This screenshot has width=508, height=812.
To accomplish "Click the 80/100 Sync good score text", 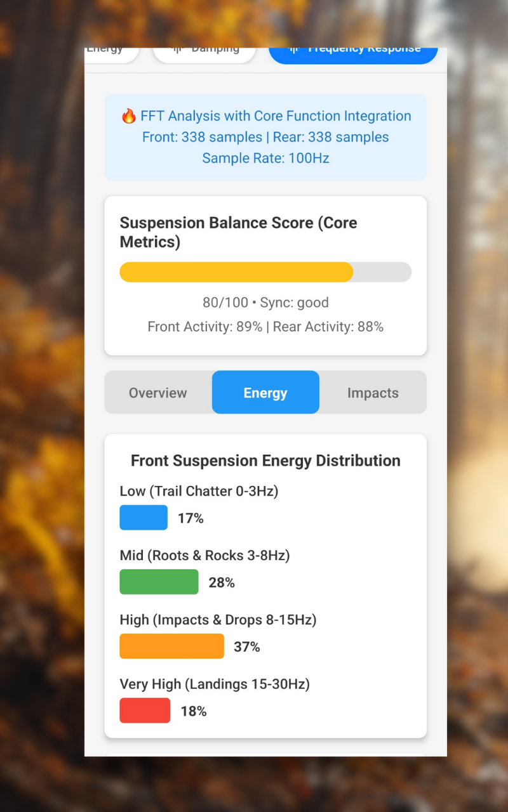I will tap(265, 303).
